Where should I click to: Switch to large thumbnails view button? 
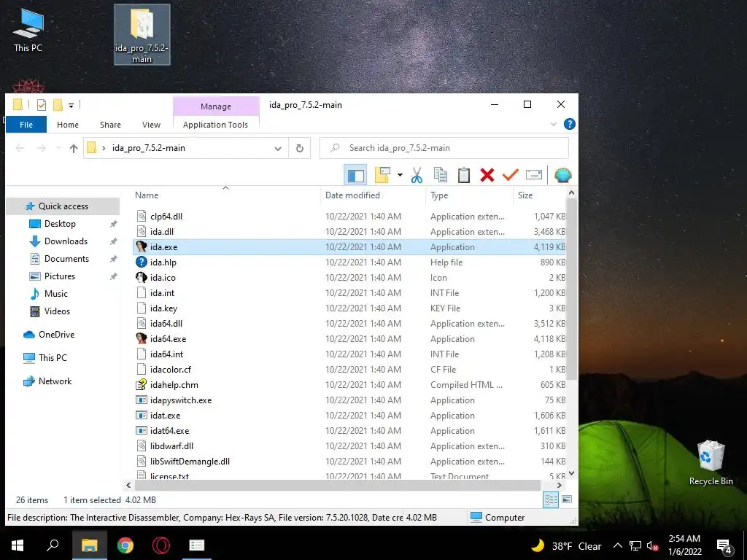click(566, 499)
